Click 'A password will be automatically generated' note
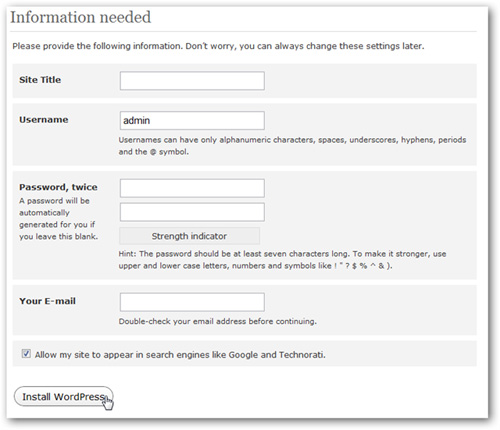The height and width of the screenshot is (430, 500). click(58, 219)
